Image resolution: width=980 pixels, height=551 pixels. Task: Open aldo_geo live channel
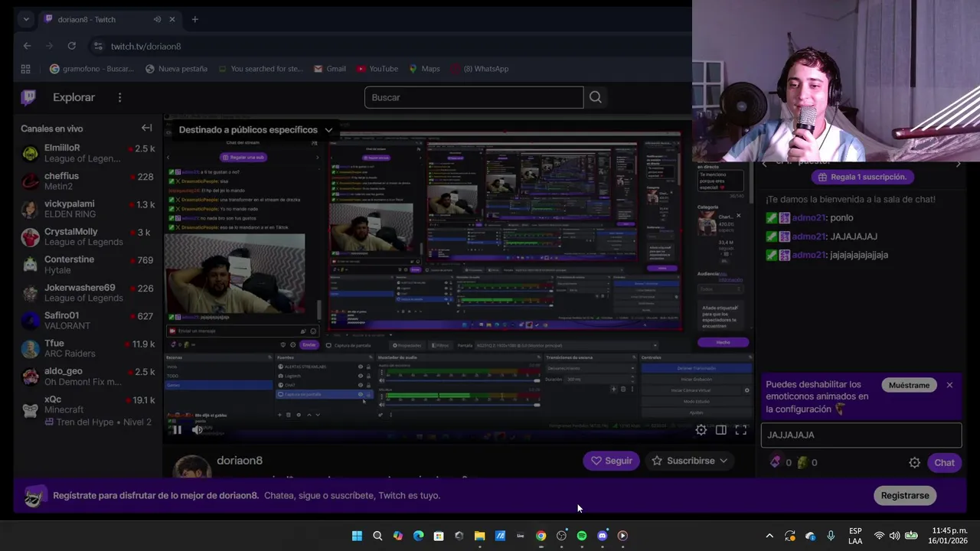pos(88,377)
